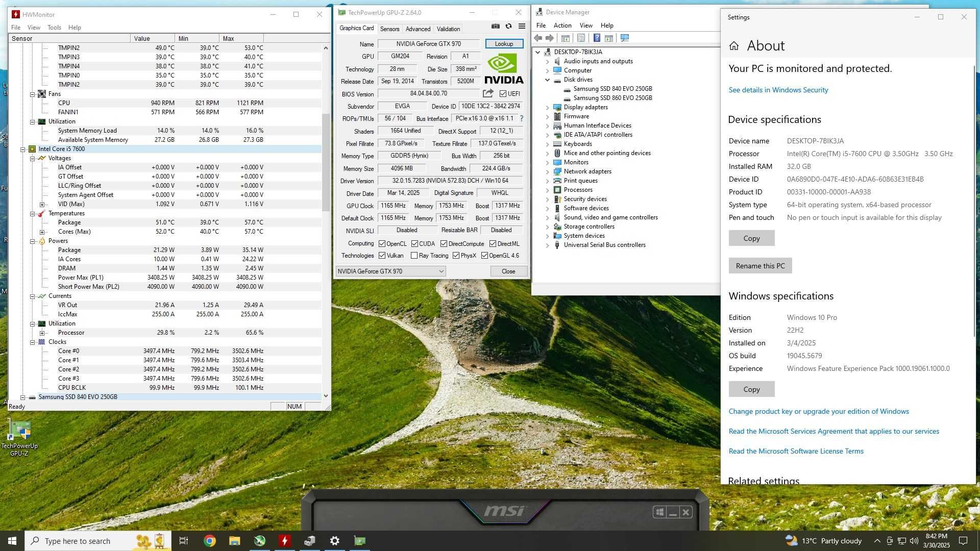Toggle the OpenCL checkbox
The height and width of the screenshot is (551, 980).
[x=382, y=244]
